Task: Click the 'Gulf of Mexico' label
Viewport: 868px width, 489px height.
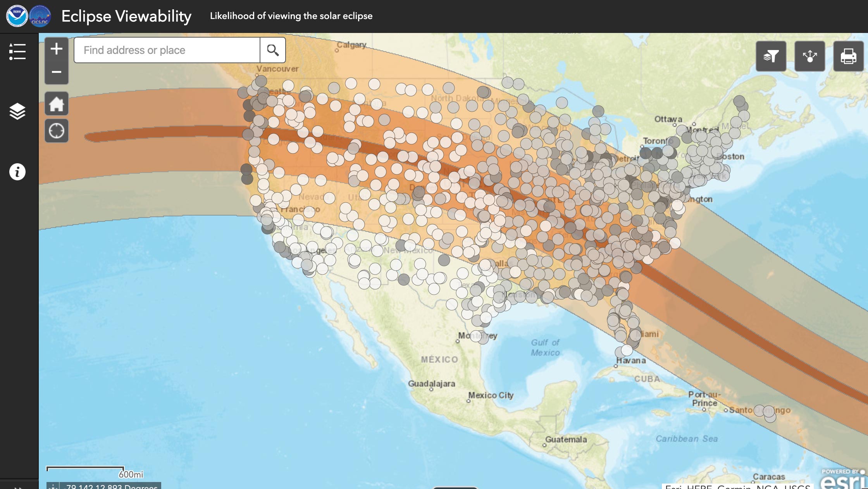Action: click(x=545, y=347)
